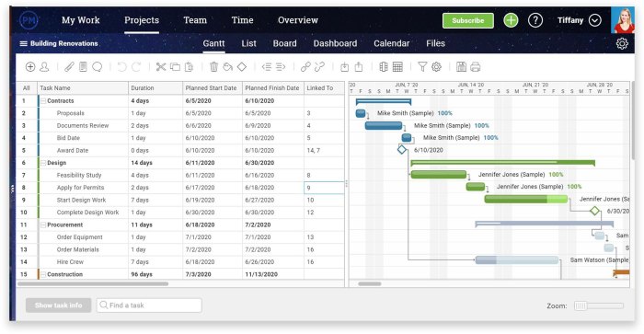Open project settings gear icon
This screenshot has width=644, height=334.
(622, 43)
